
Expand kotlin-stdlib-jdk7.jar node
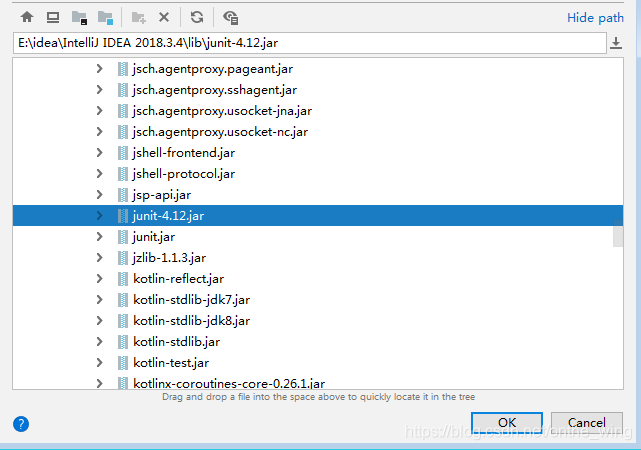coord(99,300)
